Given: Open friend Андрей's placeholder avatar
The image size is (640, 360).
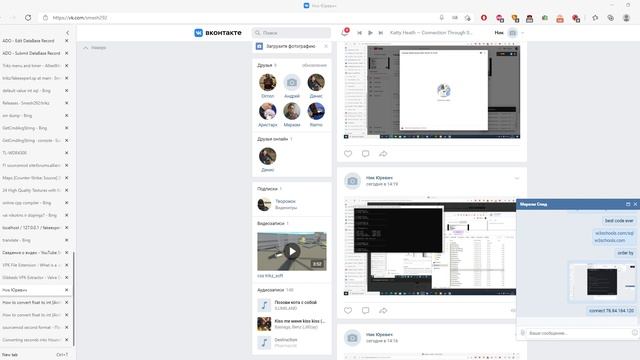Looking at the screenshot, I should pos(292,82).
